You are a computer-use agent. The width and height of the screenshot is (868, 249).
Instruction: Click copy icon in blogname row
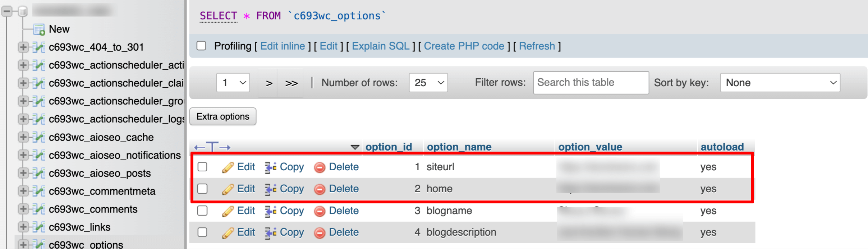(x=271, y=211)
